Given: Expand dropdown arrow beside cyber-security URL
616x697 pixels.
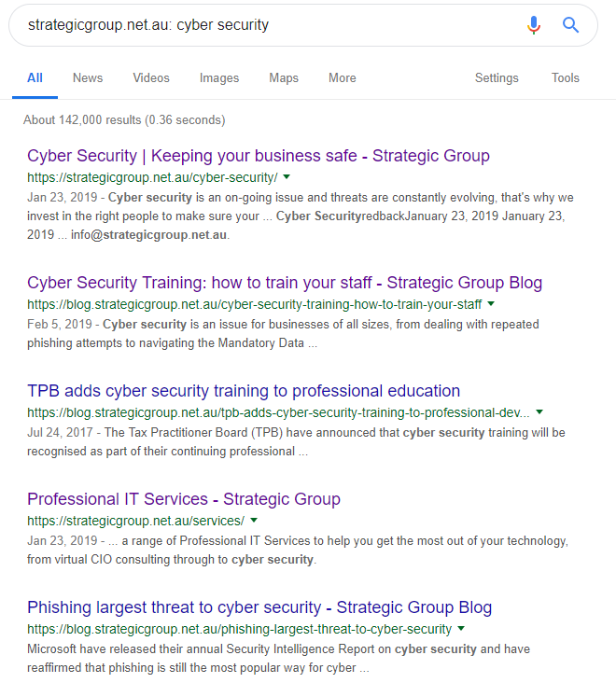Looking at the screenshot, I should point(287,177).
